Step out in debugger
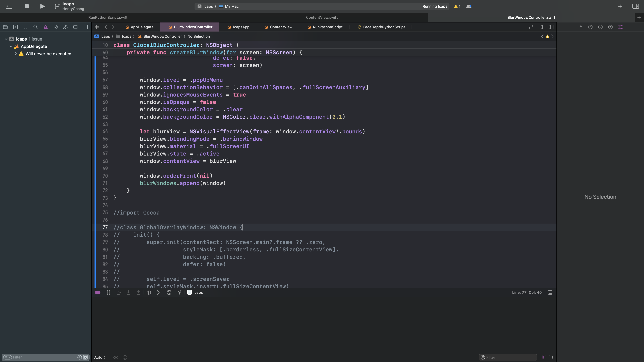Viewport: 644px width, 362px height. pyautogui.click(x=138, y=293)
